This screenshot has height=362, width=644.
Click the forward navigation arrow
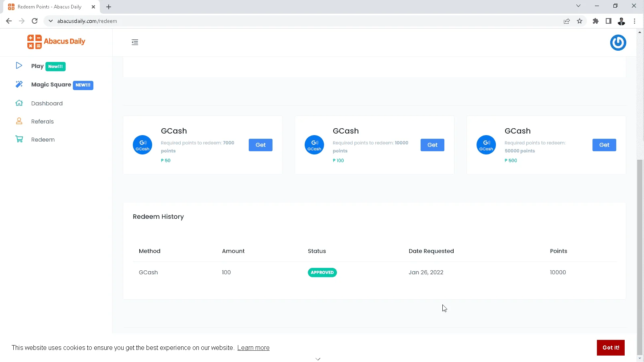pyautogui.click(x=22, y=21)
